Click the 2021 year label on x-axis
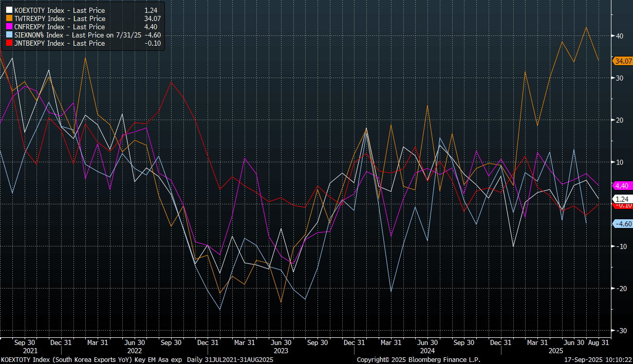633x364 pixels. [31, 351]
